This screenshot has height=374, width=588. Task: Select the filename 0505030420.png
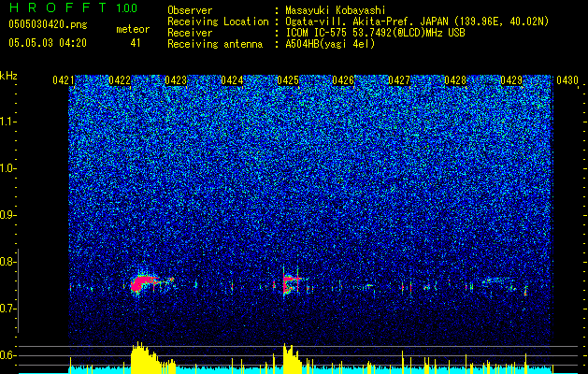(48, 24)
